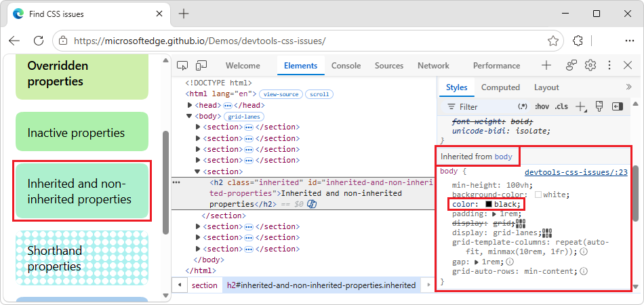The width and height of the screenshot is (644, 305).
Task: Click the browser address bar
Action: tap(308, 41)
